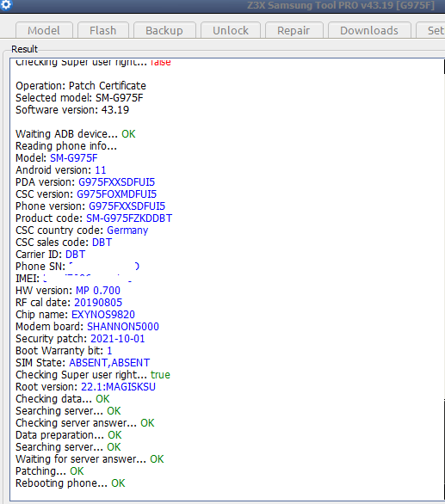Click the CSC version G975FOXMDFUI5 line

pos(86,194)
